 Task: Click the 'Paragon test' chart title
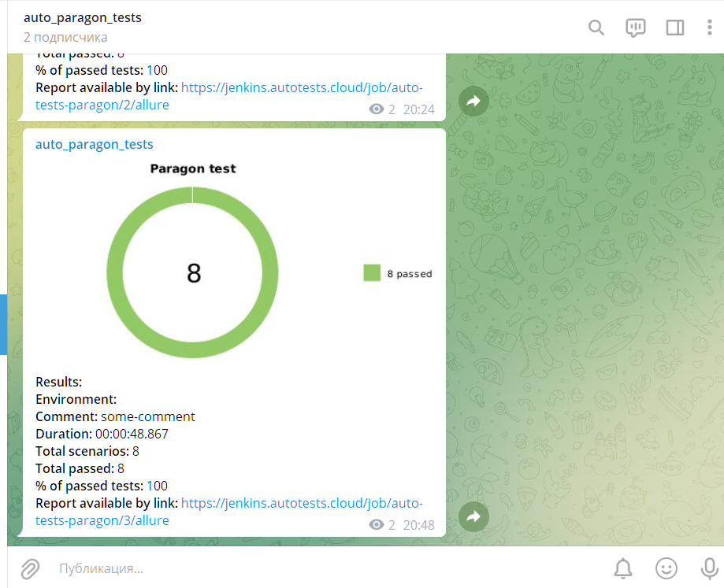pyautogui.click(x=193, y=168)
